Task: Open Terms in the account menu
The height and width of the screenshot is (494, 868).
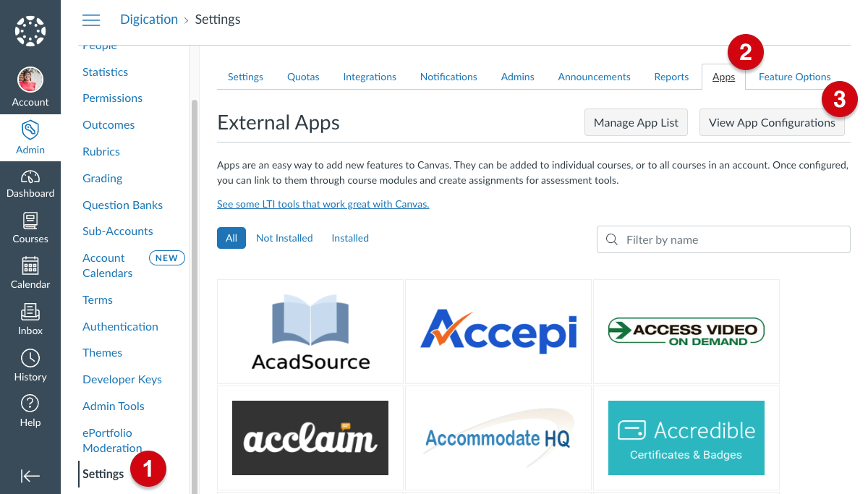Action: 98,299
